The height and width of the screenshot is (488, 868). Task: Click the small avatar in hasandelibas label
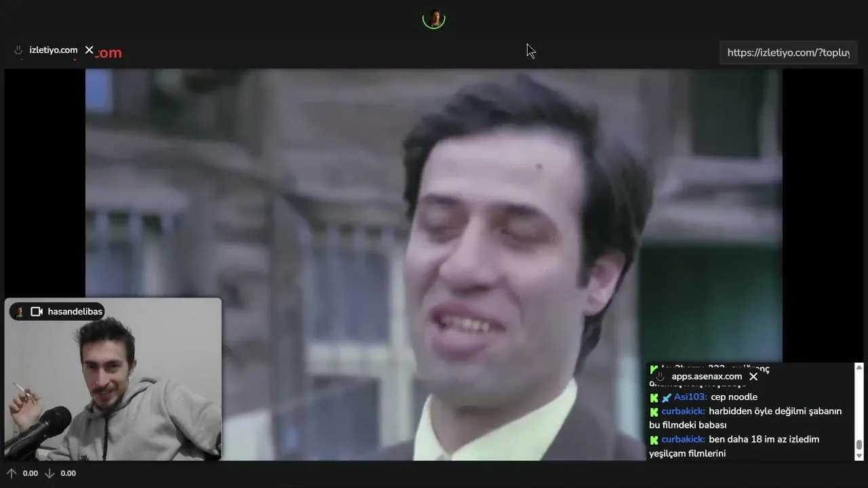click(x=20, y=312)
